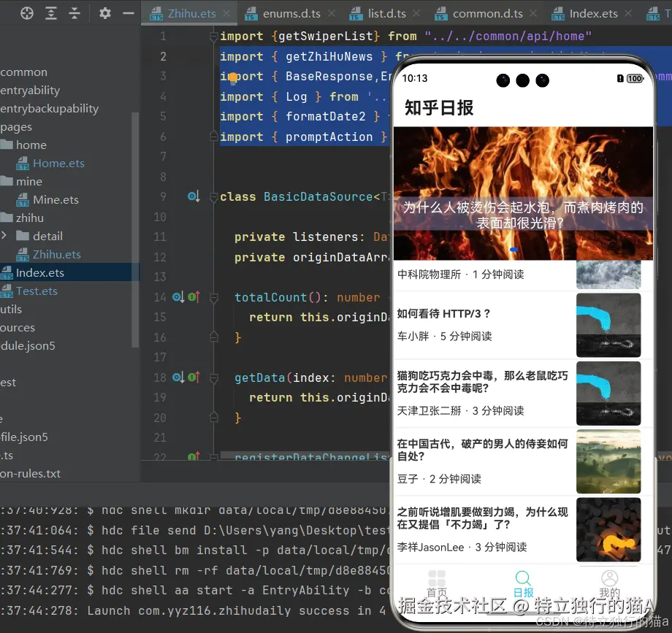Click the Collapse All icon in project toolbar
The height and width of the screenshot is (633, 672).
(75, 13)
